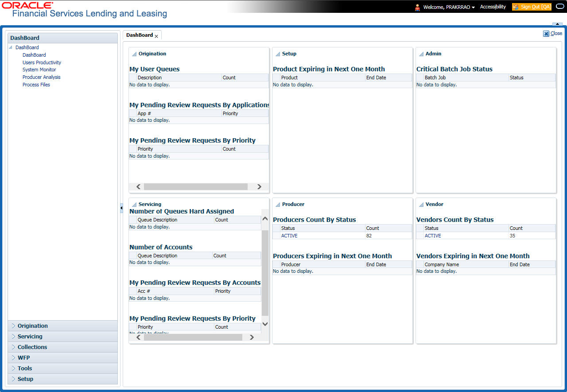Open the Accessibility link in the header

(x=493, y=7)
